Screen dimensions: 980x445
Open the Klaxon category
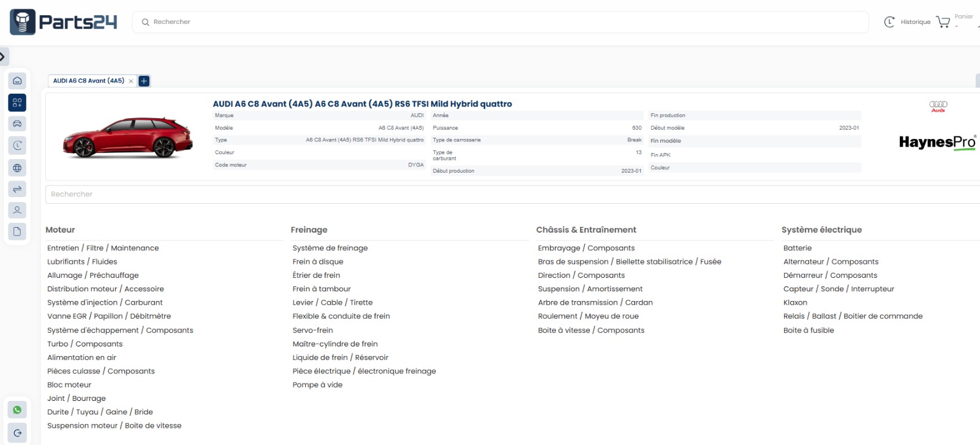click(795, 302)
